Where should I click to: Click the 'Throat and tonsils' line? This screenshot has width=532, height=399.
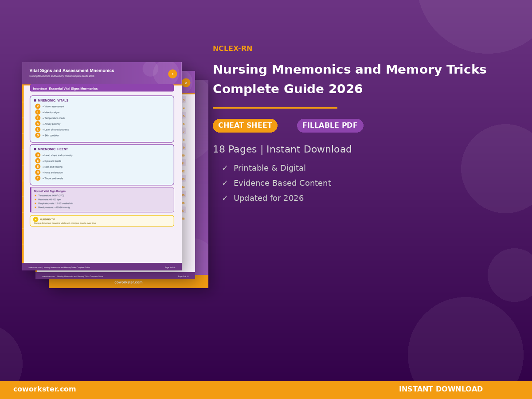coord(53,178)
